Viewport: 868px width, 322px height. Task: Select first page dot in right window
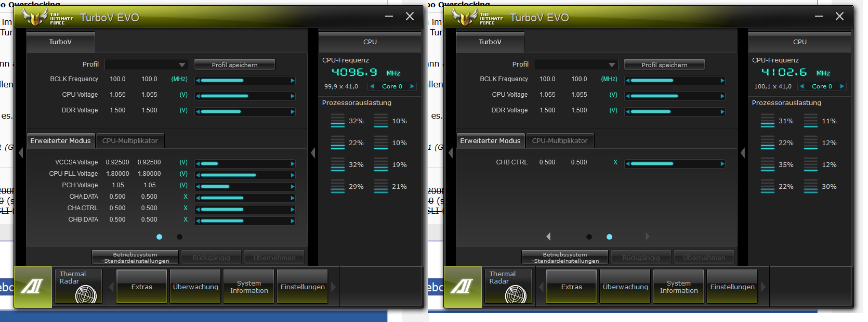(x=589, y=237)
